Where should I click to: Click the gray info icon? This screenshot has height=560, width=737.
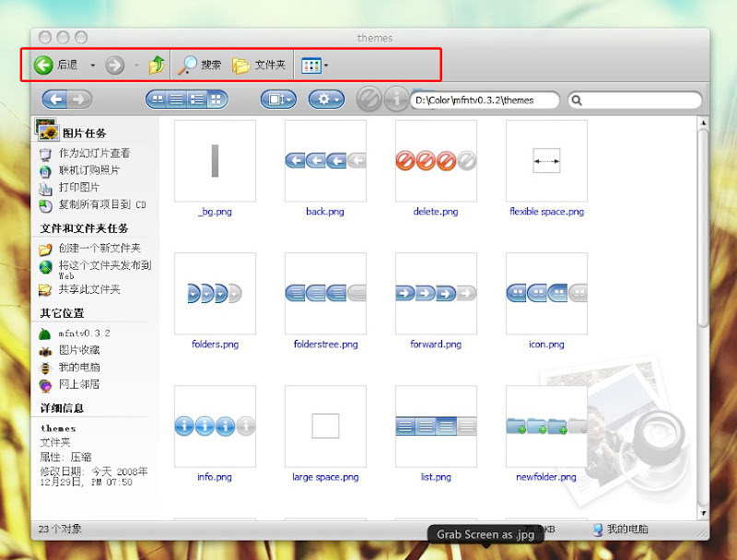(396, 99)
